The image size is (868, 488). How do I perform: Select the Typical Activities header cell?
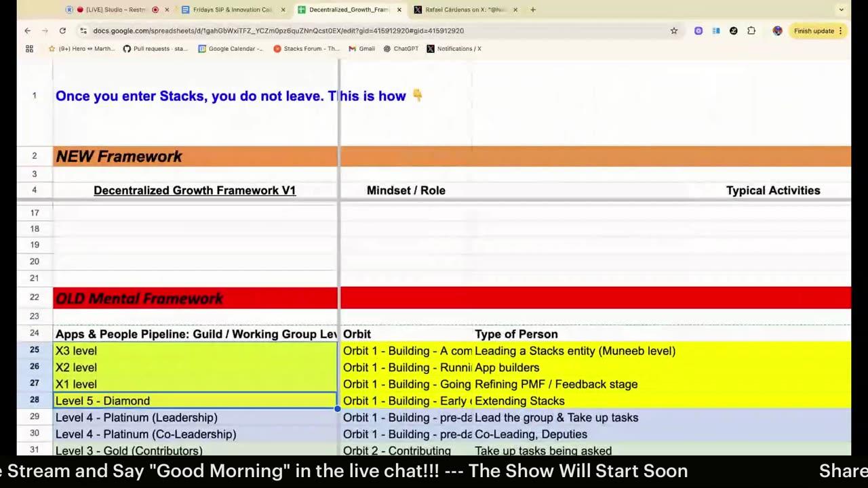click(x=773, y=190)
